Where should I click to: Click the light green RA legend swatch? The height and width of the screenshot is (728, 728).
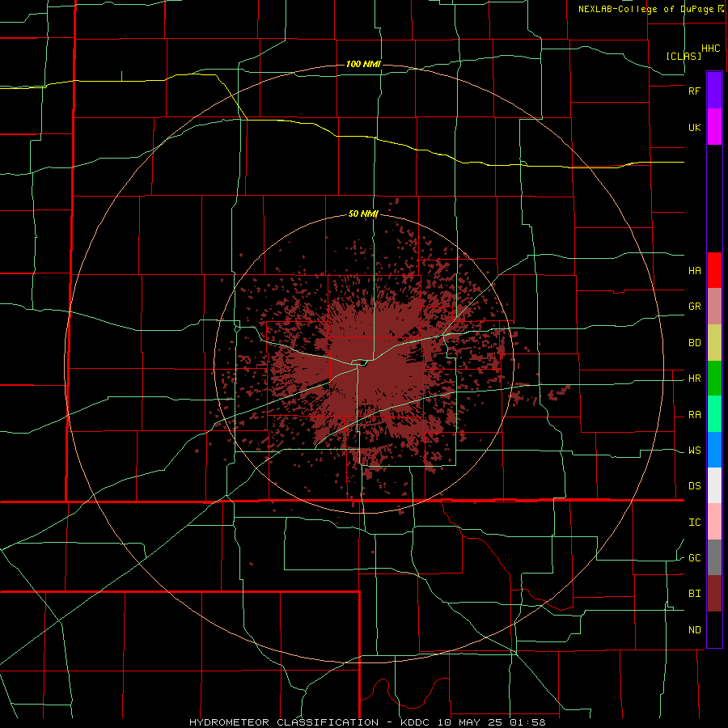714,414
